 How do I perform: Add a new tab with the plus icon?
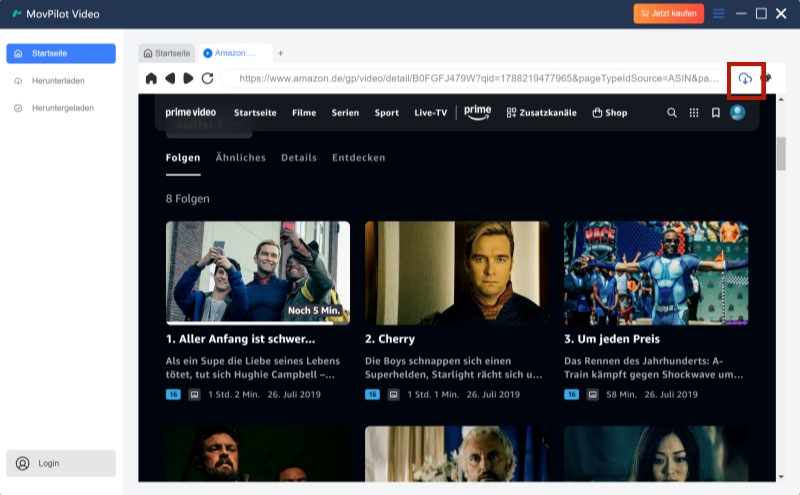[280, 53]
